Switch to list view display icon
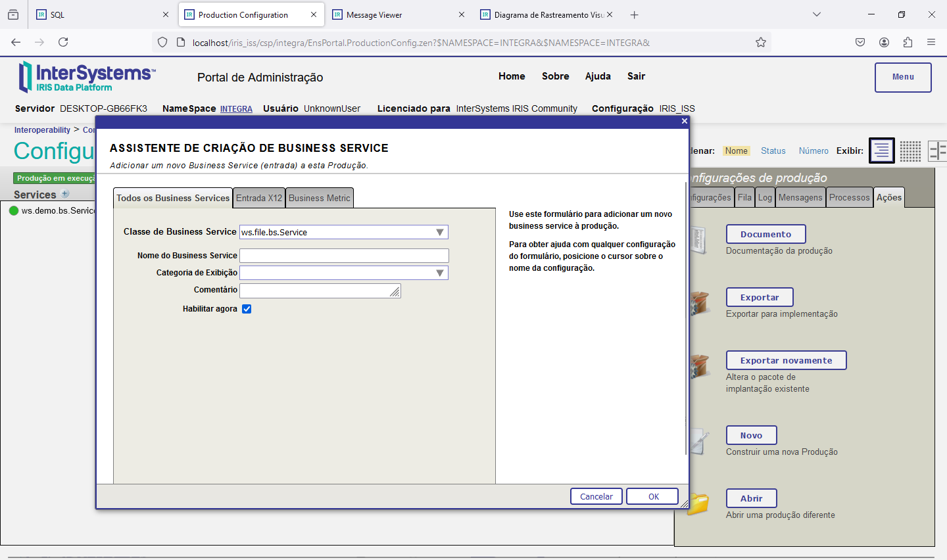This screenshot has width=947, height=560. [881, 151]
